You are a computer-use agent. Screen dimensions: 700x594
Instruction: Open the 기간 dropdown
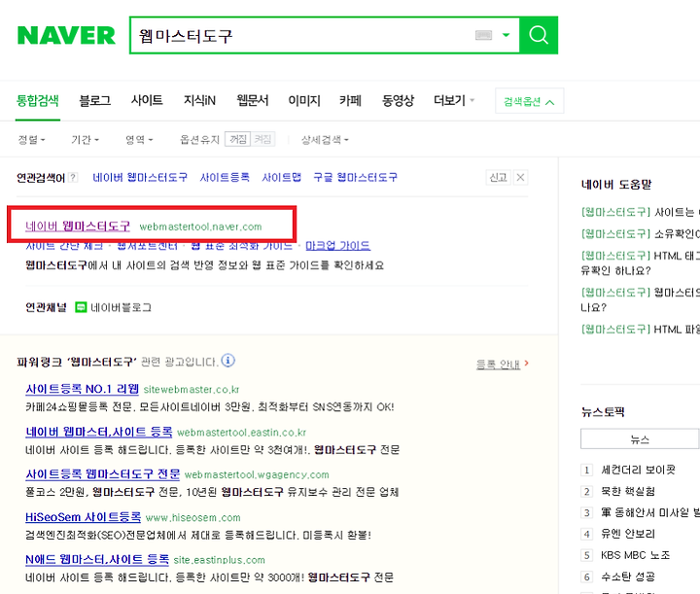[x=85, y=140]
